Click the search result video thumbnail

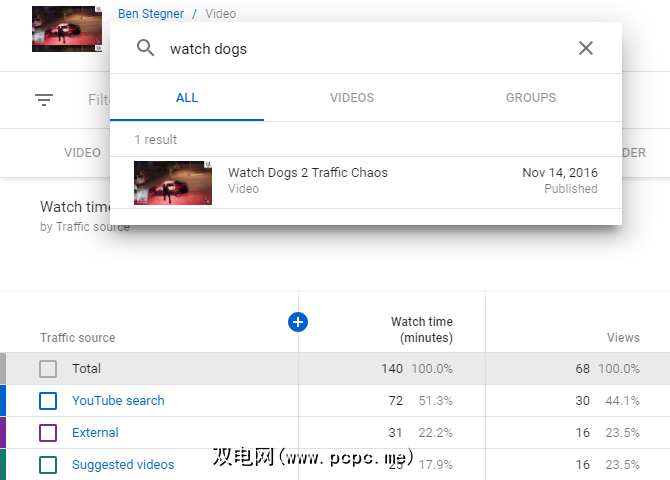coord(173,183)
